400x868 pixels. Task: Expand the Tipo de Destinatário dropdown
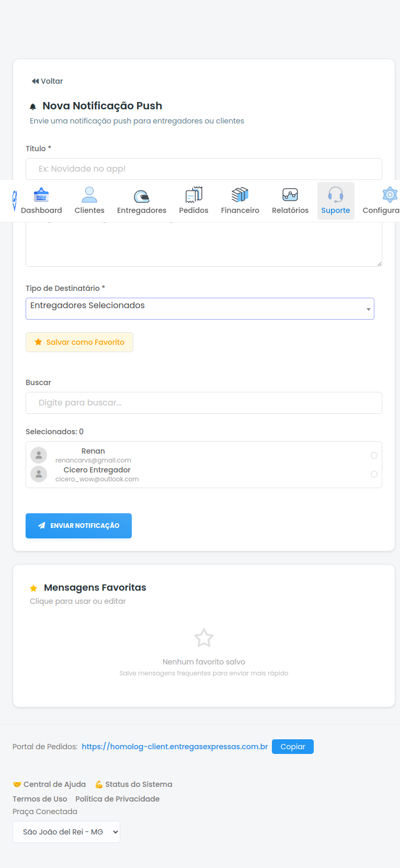pyautogui.click(x=200, y=309)
